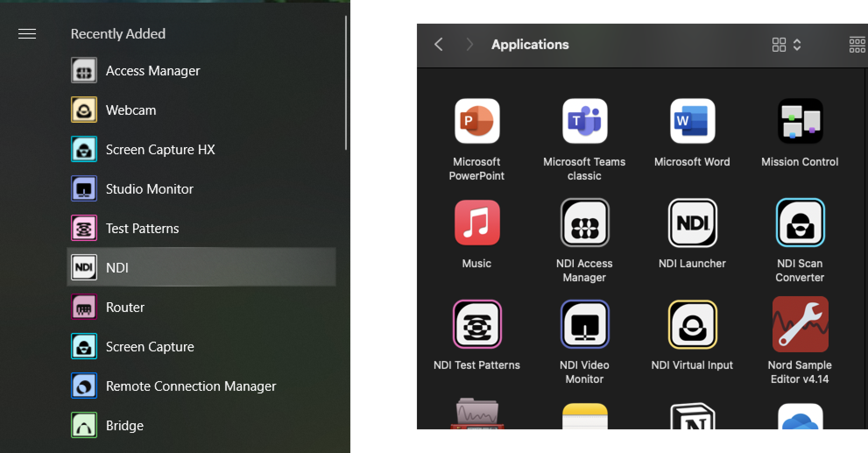Viewport: 868px width, 453px height.
Task: Open Mission Control app
Action: pos(800,121)
